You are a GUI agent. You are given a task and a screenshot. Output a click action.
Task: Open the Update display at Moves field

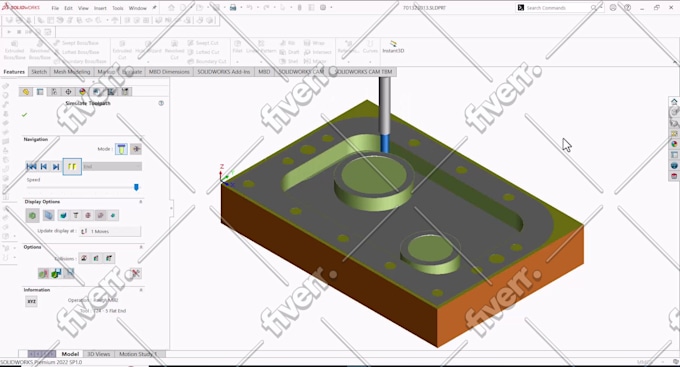click(110, 231)
